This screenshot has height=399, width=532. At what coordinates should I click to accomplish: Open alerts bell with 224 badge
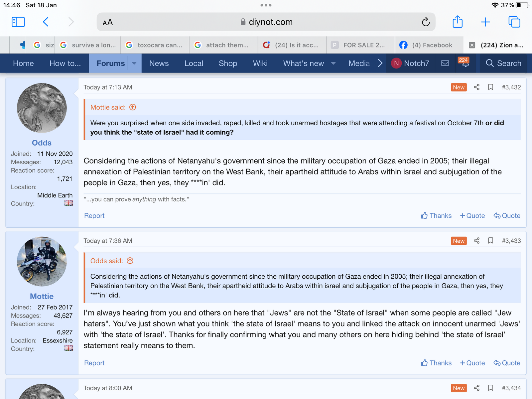(x=465, y=63)
